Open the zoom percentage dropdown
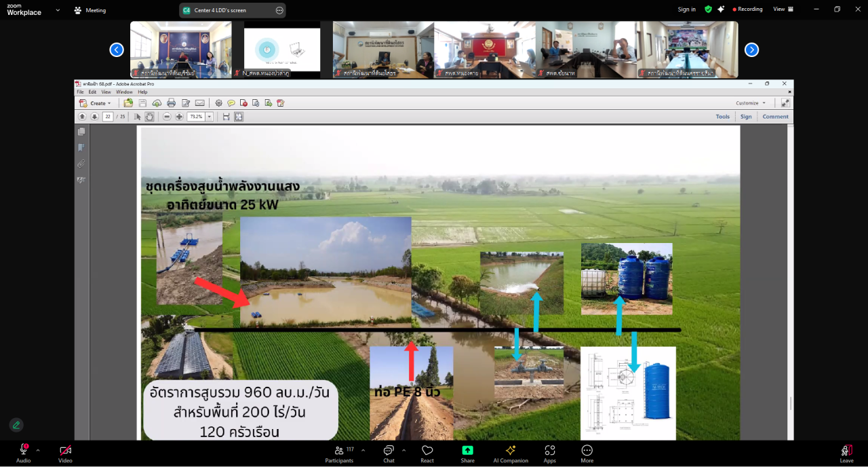The width and height of the screenshot is (868, 467). [x=209, y=117]
